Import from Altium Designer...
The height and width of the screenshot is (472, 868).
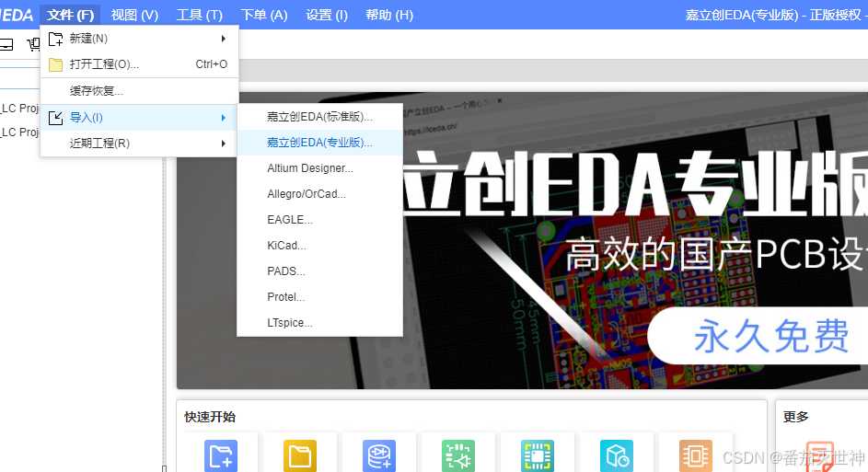coord(319,168)
